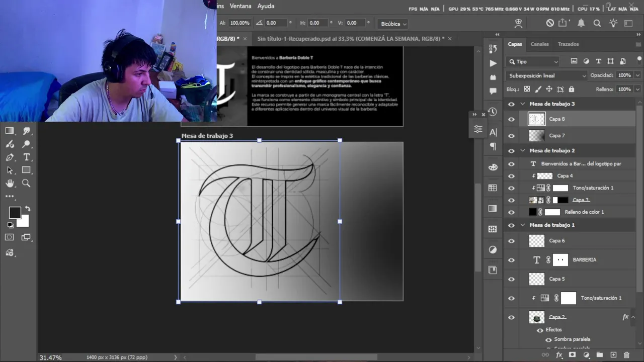Open the notifications bell
Image resolution: width=644 pixels, height=362 pixels.
point(581,23)
